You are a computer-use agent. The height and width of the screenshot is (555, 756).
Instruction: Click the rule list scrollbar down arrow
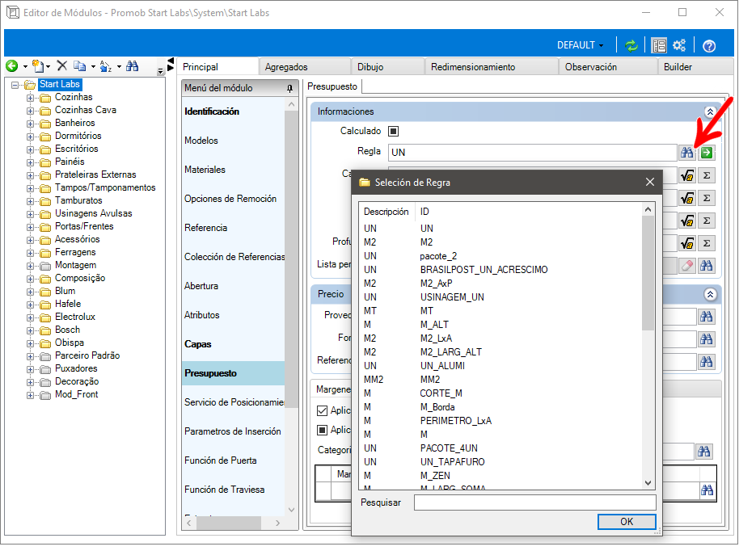point(648,483)
